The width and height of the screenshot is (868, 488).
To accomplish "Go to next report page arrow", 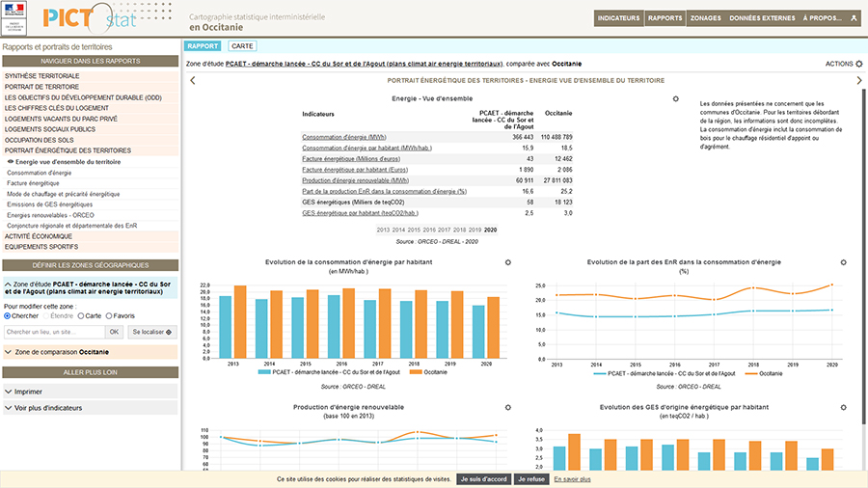I will [x=859, y=81].
